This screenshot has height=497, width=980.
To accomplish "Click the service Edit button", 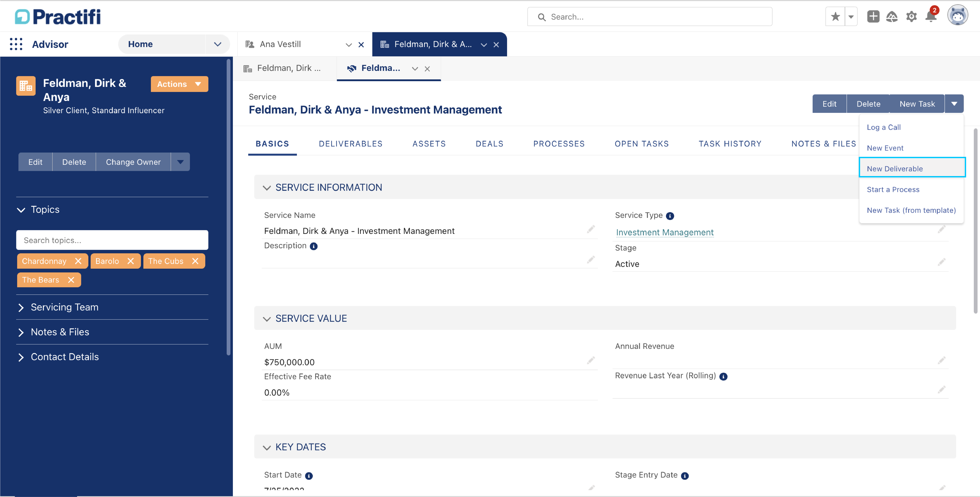I will click(x=829, y=104).
